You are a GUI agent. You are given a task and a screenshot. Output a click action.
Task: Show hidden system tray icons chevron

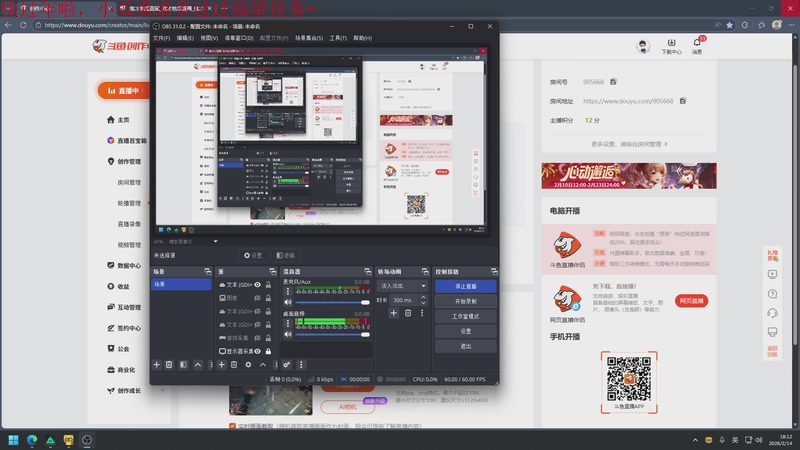coord(695,440)
